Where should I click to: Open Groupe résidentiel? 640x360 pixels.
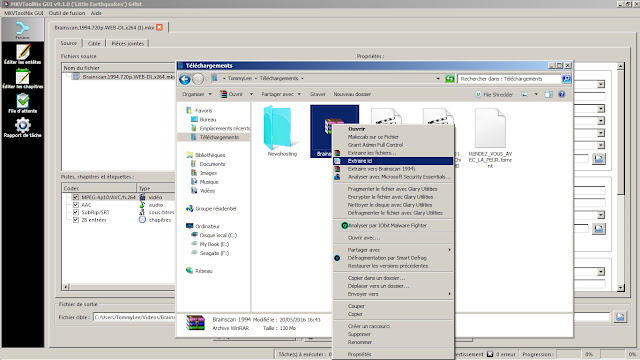click(x=211, y=209)
